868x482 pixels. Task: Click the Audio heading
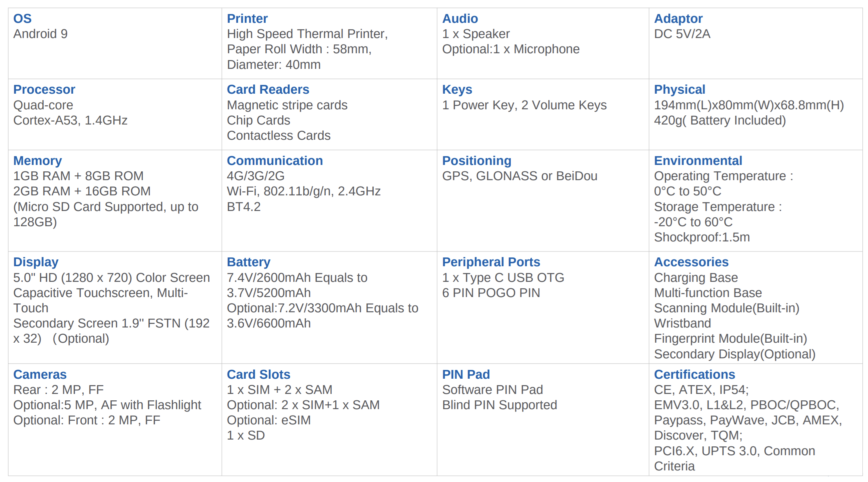coord(460,18)
